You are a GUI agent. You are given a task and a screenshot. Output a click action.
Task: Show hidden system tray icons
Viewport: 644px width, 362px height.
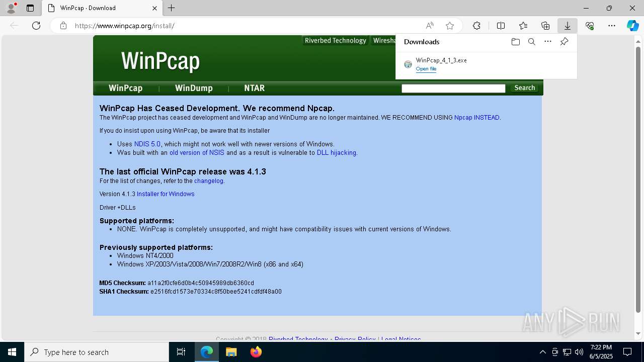542,352
